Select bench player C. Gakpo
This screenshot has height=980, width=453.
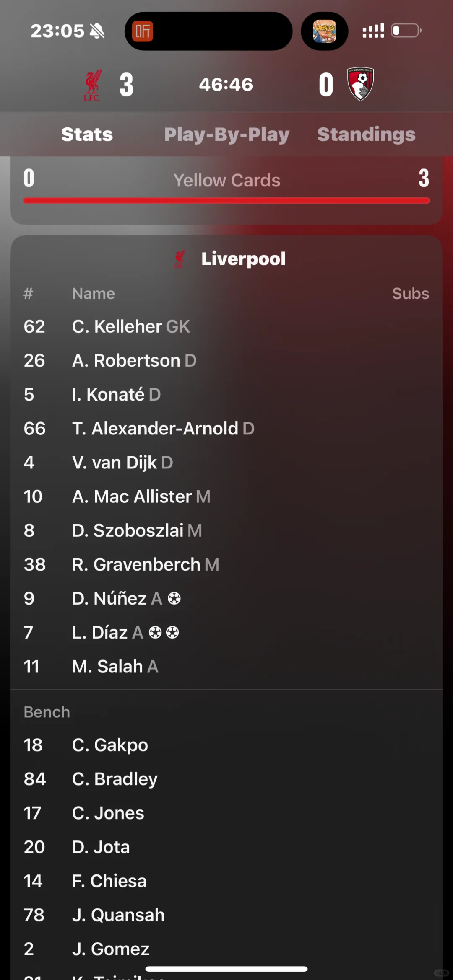(110, 745)
